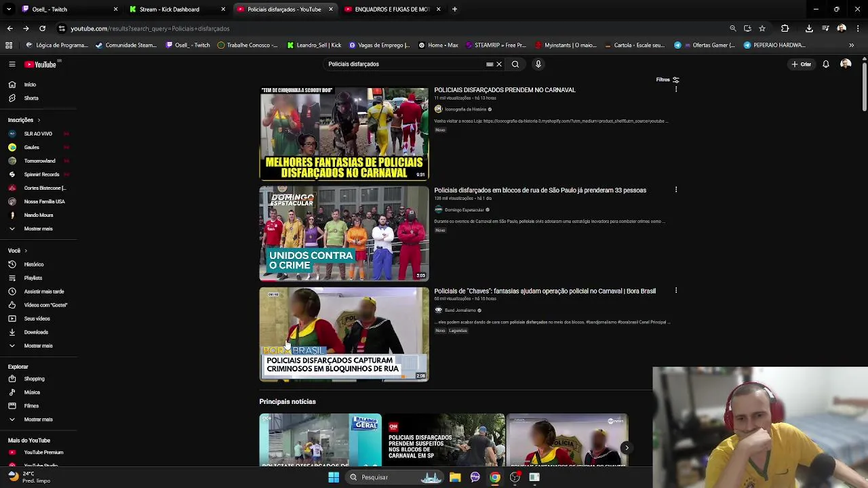
Task: Play the Melhores Fantasias de Policiais thumbnail
Action: pos(344,134)
